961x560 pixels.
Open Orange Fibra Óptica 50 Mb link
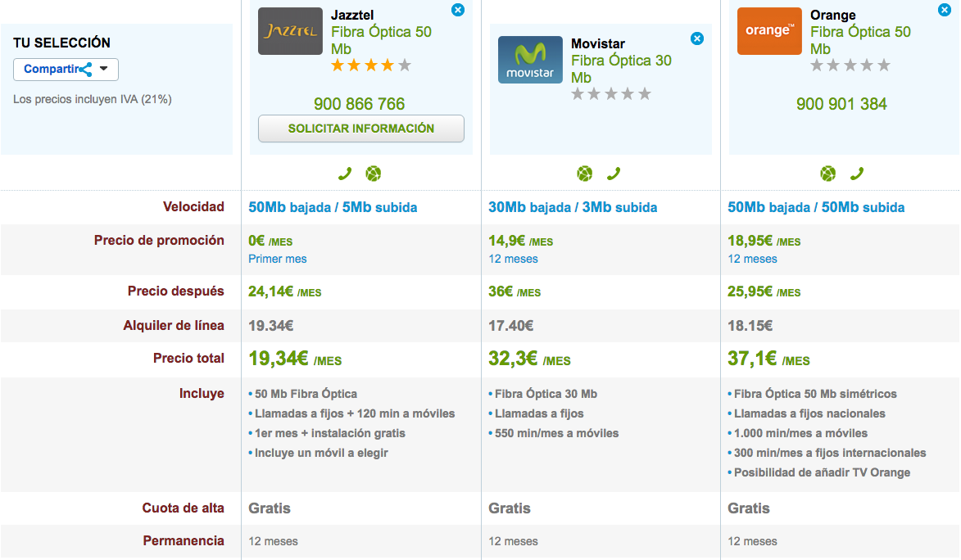click(860, 40)
